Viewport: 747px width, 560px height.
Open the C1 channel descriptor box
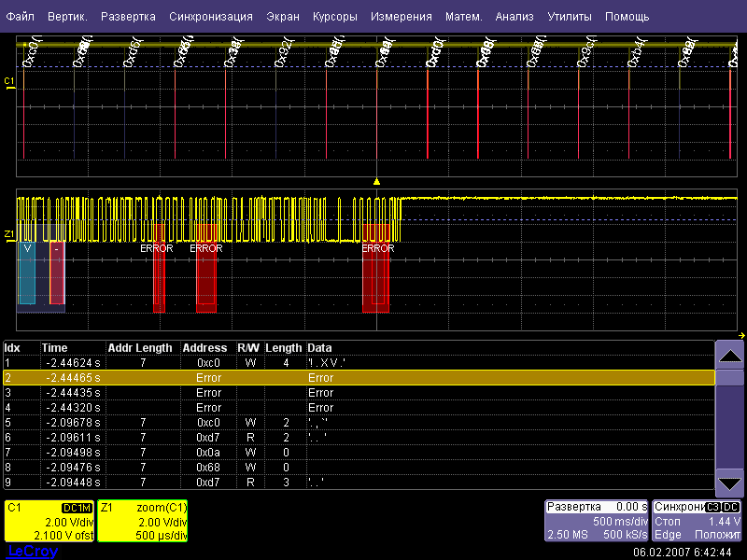[49, 522]
